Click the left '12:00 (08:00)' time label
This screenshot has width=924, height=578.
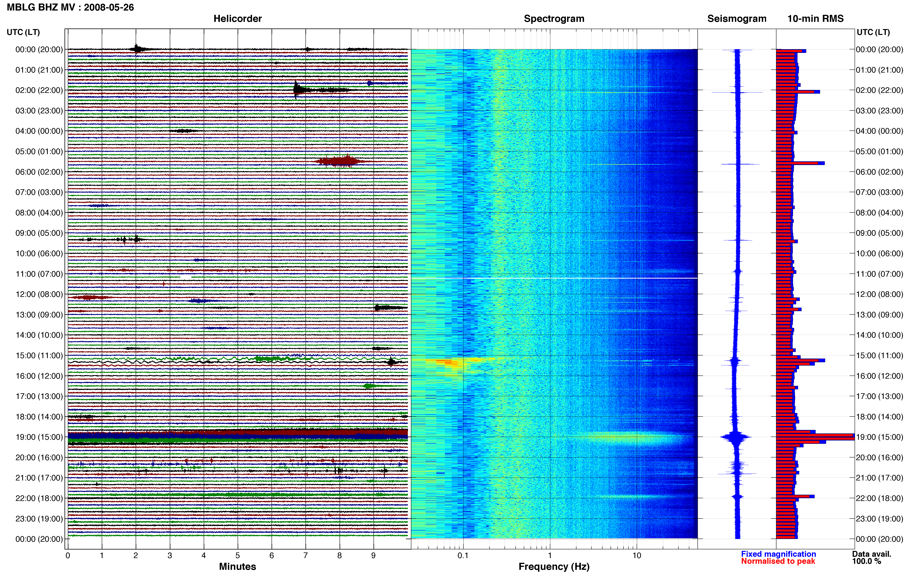39,294
